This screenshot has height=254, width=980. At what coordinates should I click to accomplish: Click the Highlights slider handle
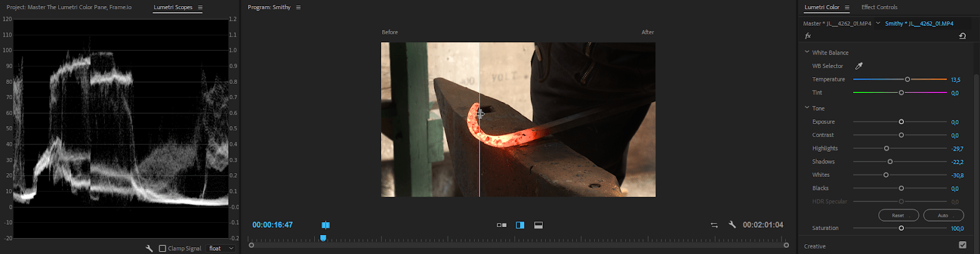(x=886, y=149)
